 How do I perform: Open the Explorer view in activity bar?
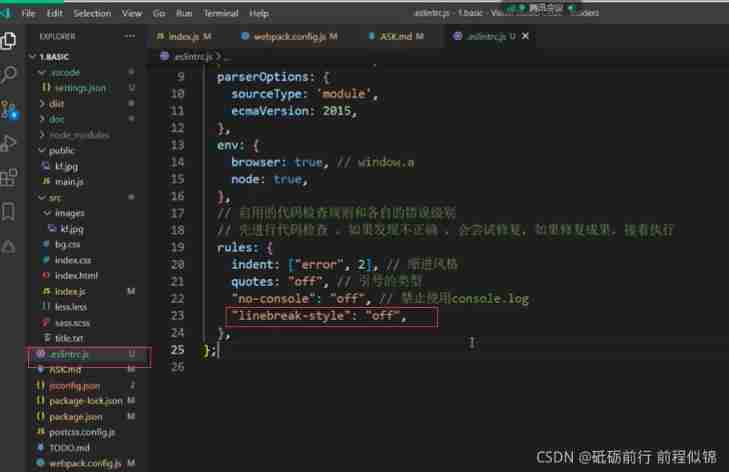point(10,41)
